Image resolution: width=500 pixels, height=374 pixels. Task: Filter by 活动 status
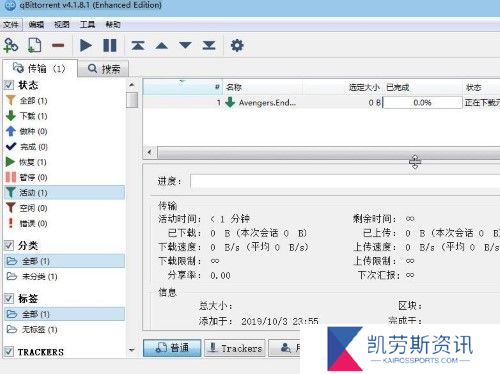click(65, 193)
